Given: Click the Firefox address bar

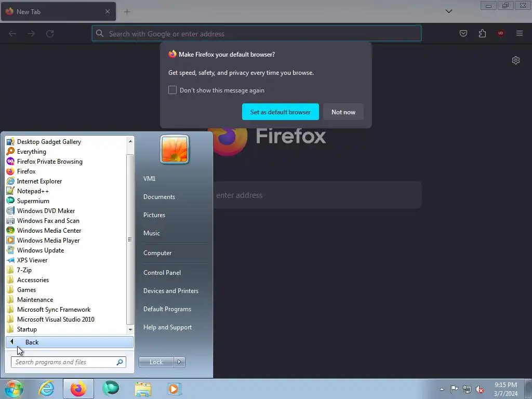Looking at the screenshot, I should point(257,34).
